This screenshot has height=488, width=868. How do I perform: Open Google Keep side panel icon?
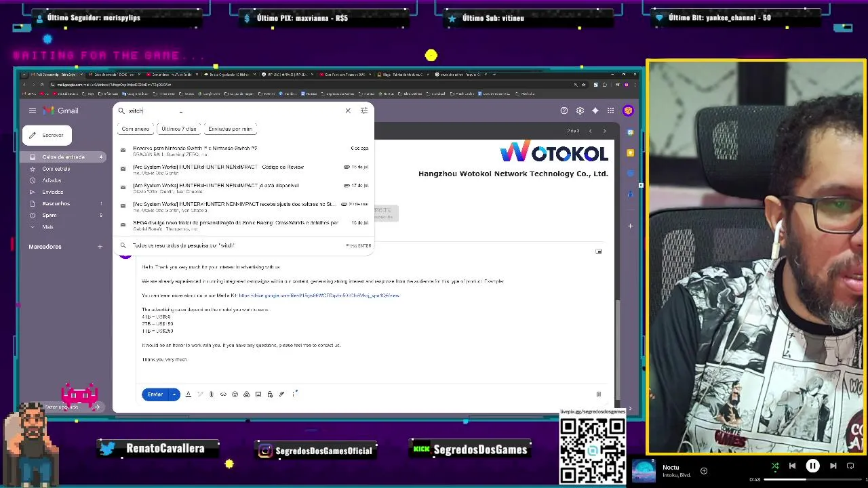tap(630, 153)
